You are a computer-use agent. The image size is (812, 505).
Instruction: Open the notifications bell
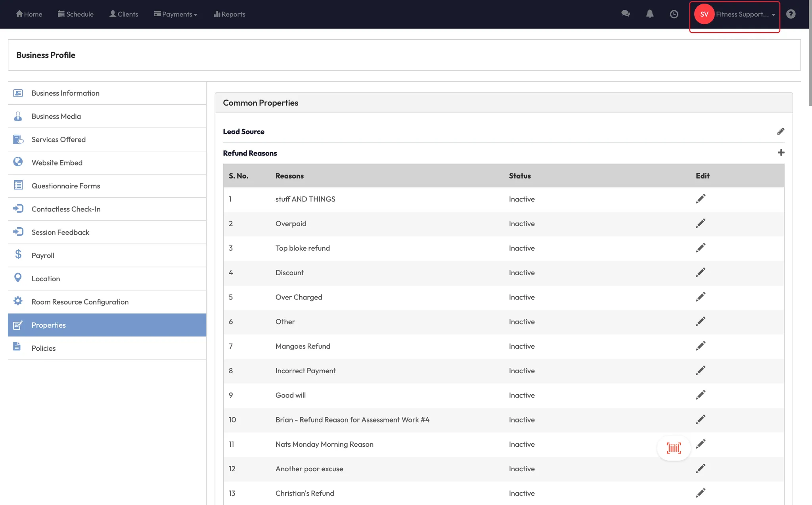(650, 14)
